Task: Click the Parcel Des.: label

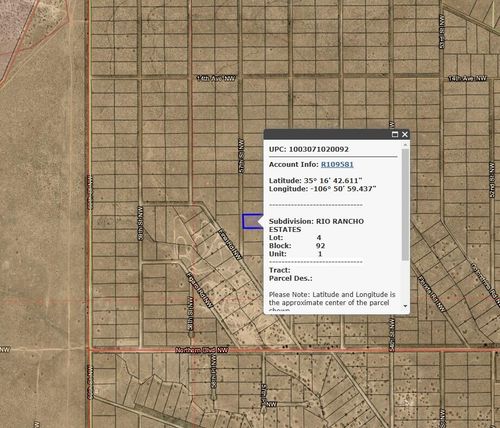Action: click(291, 278)
